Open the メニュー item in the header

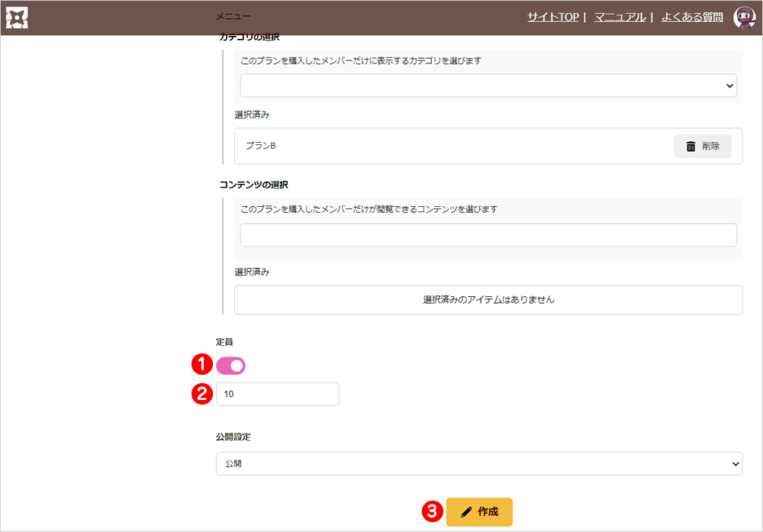[x=233, y=17]
